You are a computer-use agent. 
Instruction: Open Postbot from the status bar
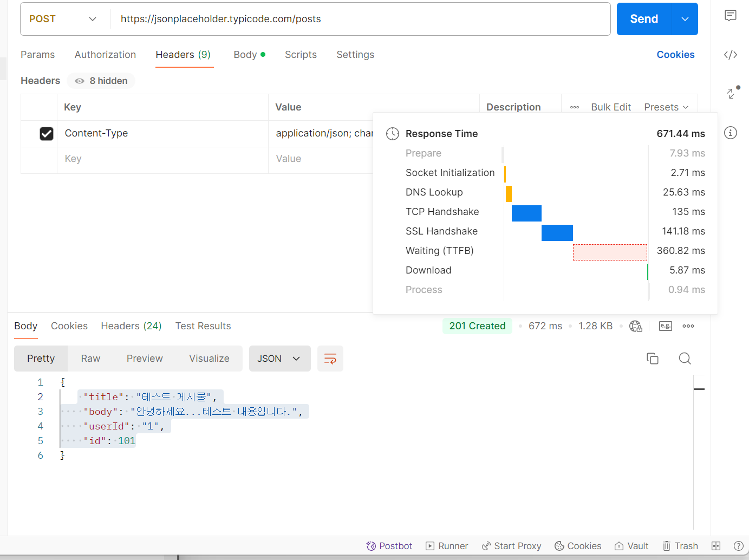tap(389, 546)
